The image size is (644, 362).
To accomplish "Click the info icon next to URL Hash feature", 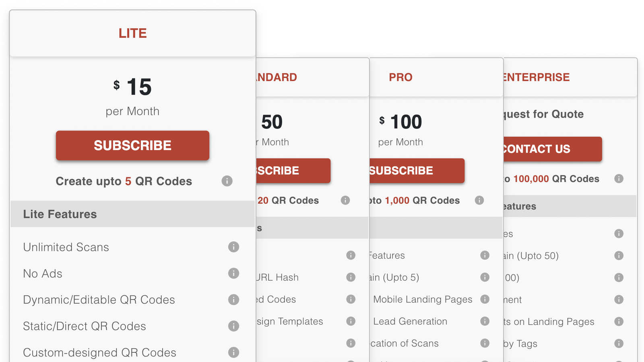I will [x=351, y=277].
